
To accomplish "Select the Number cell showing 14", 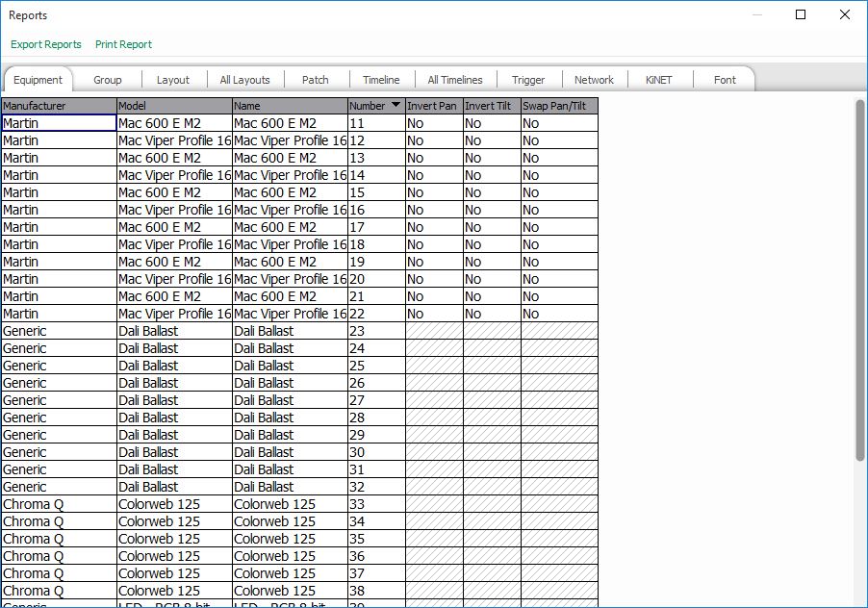I will [x=376, y=175].
